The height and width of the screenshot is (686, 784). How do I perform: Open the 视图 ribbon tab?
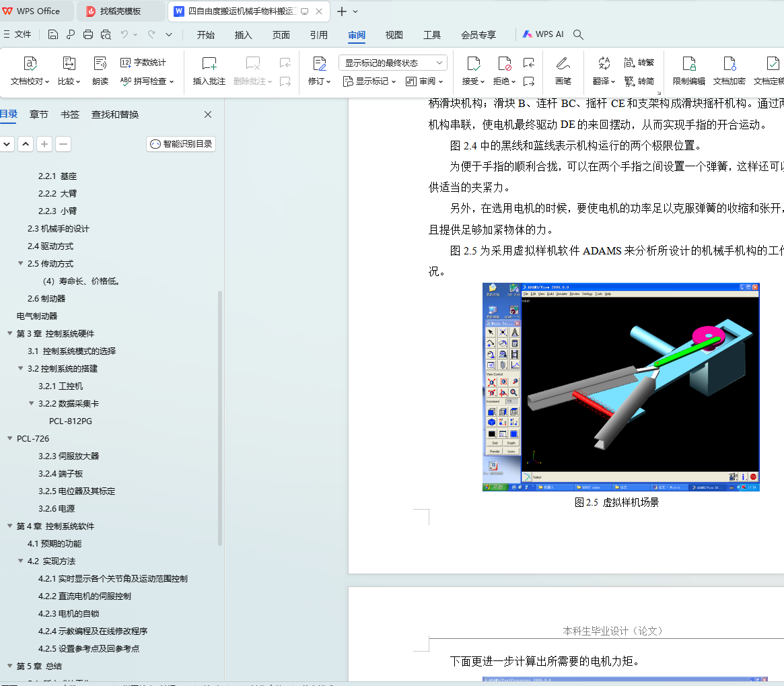pos(394,34)
